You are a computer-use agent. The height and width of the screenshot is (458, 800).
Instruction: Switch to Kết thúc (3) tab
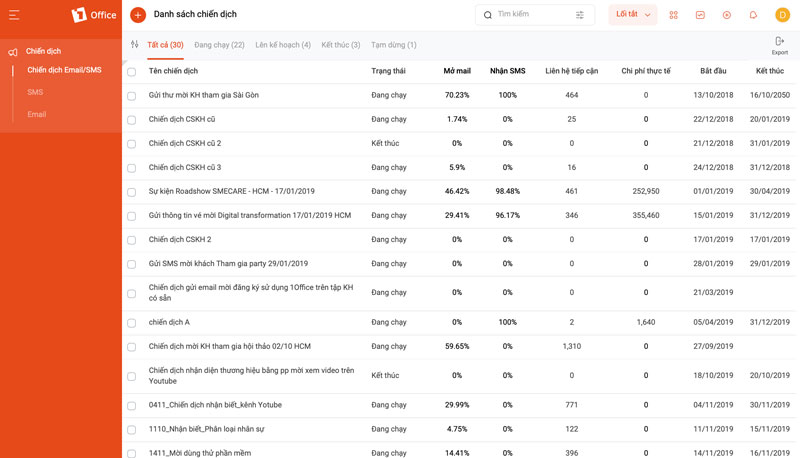point(341,45)
